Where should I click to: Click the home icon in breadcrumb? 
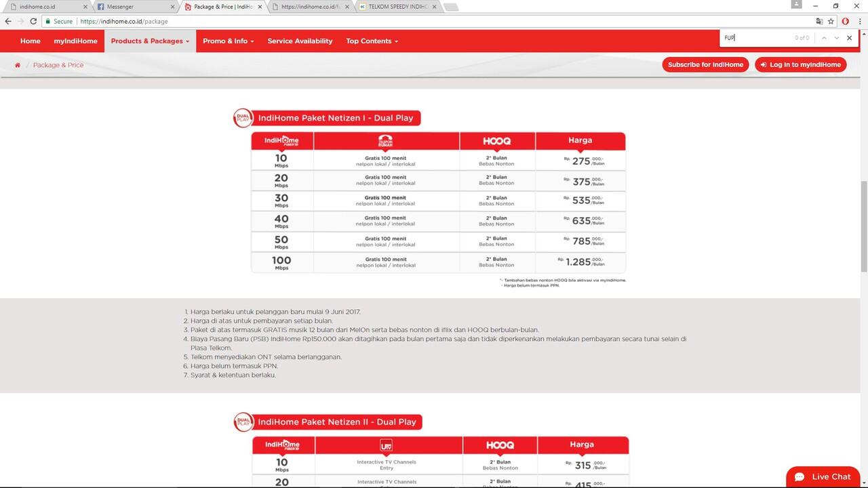(18, 65)
